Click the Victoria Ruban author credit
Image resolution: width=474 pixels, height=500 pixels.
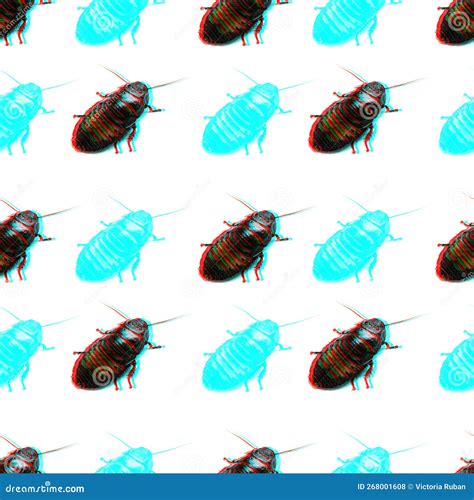(x=440, y=487)
